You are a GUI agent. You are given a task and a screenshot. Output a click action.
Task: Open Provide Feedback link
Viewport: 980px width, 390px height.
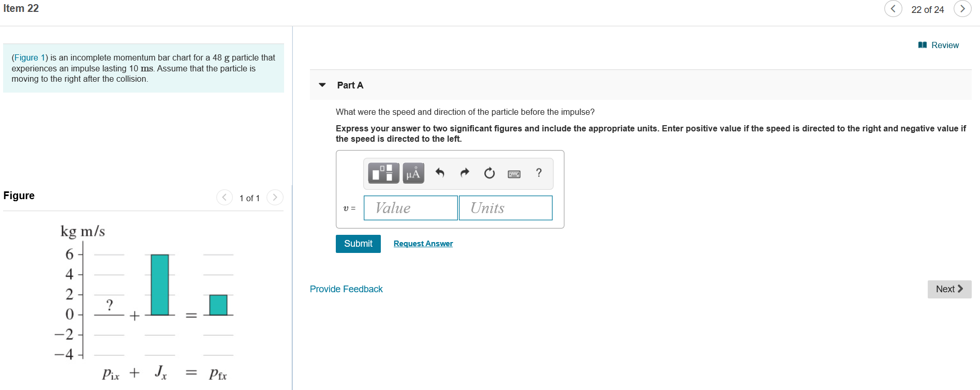coord(346,289)
